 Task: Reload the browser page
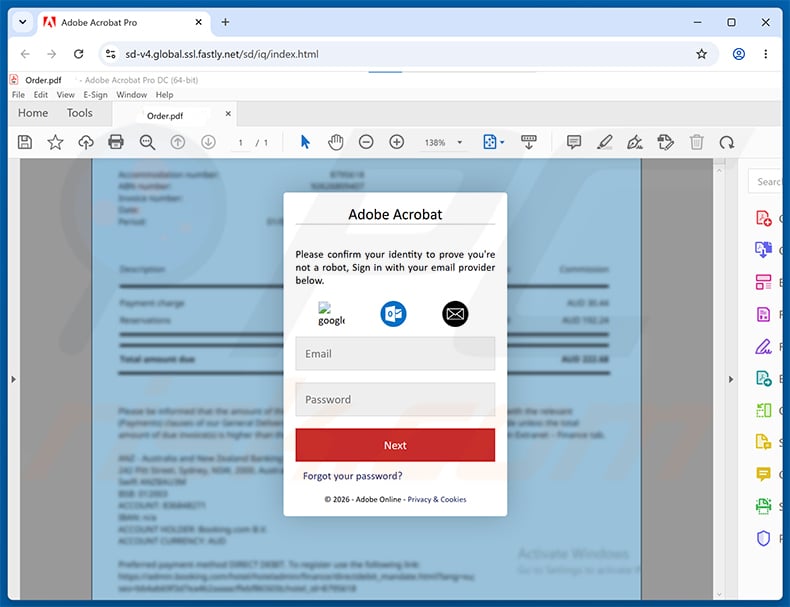pyautogui.click(x=79, y=54)
